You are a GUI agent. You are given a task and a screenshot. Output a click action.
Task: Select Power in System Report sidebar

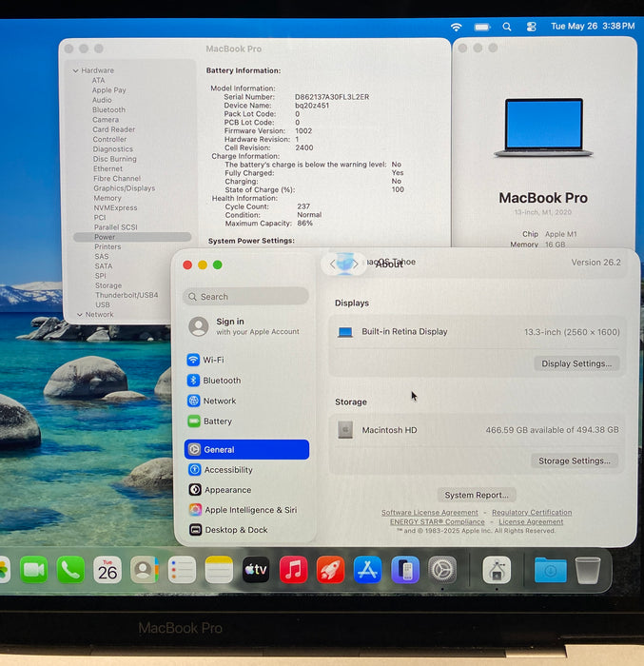click(x=132, y=237)
